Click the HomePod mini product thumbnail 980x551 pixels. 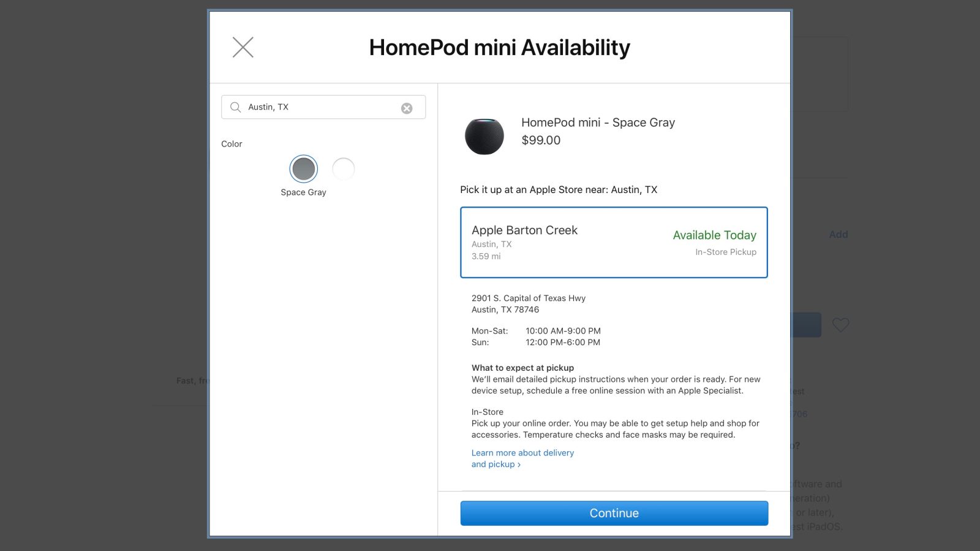coord(484,136)
